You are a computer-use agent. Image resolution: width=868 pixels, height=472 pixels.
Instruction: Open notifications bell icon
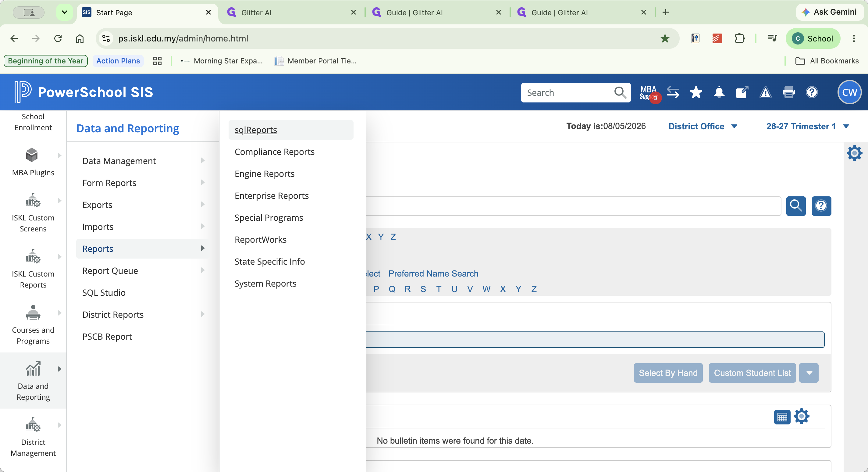[719, 92]
